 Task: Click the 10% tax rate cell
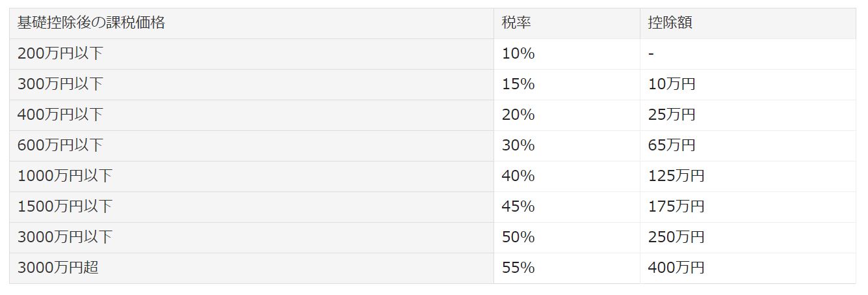pyautogui.click(x=518, y=53)
